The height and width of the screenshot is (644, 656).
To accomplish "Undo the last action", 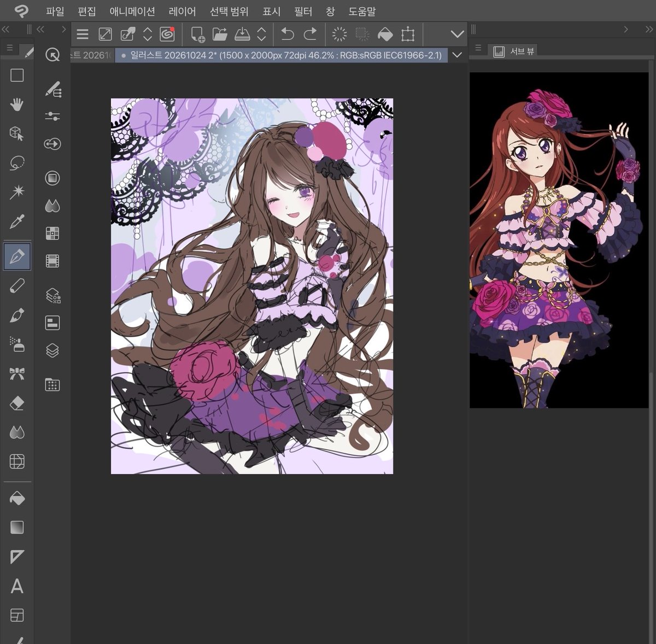I will click(288, 34).
